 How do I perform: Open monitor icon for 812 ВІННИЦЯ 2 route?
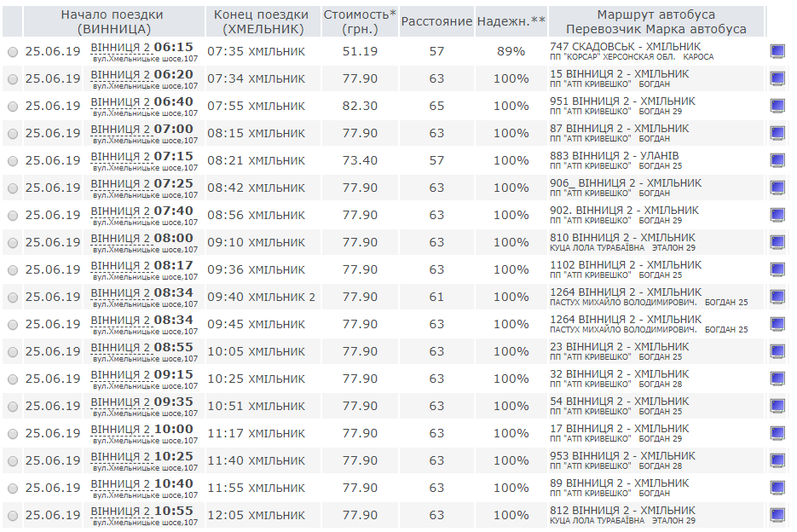click(x=777, y=515)
